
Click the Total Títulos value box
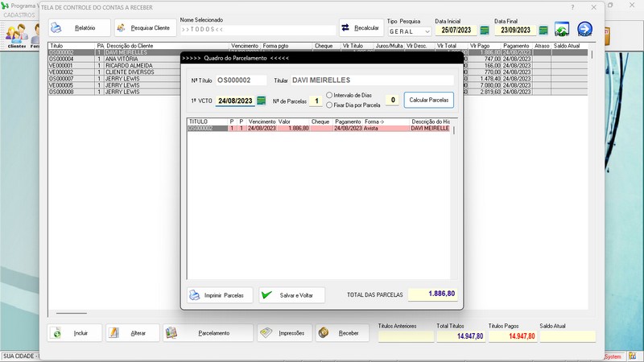point(460,336)
